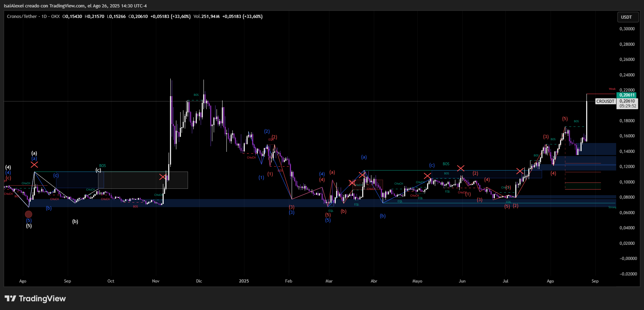Click the Weak high label
Image resolution: width=644 pixels, height=310 pixels.
(x=612, y=89)
